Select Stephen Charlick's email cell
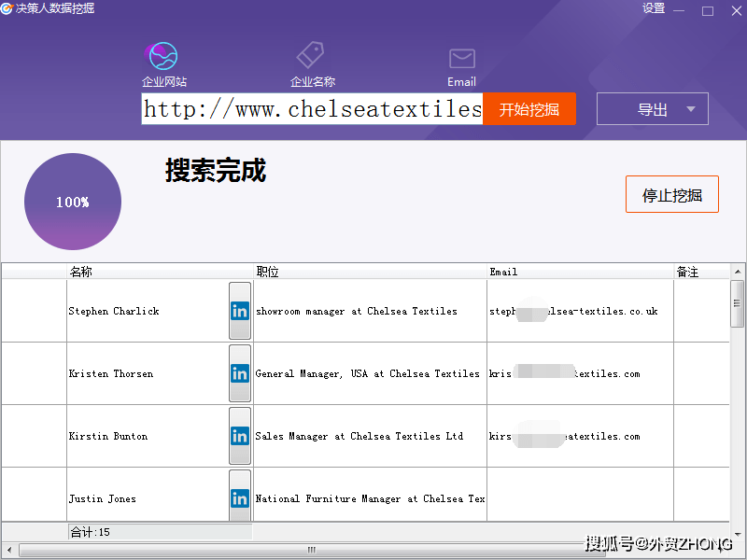 (x=580, y=311)
